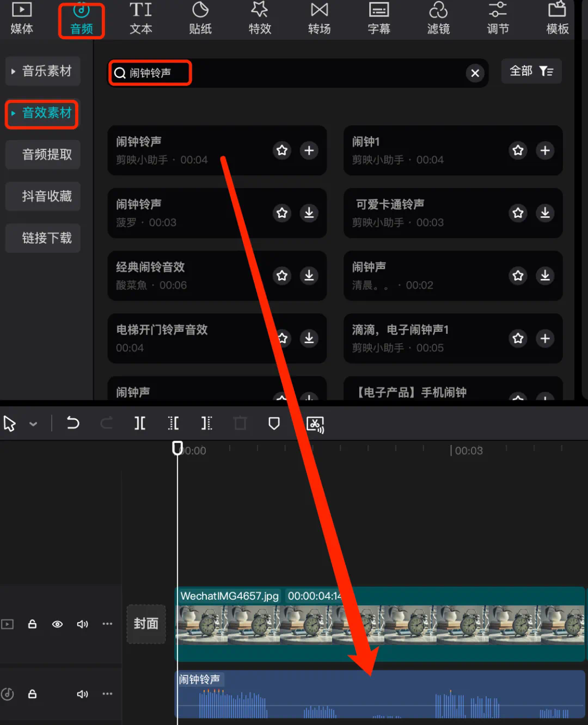Favorite the 可爱卡通铃声 sound effect
Image resolution: width=588 pixels, height=725 pixels.
(x=518, y=213)
